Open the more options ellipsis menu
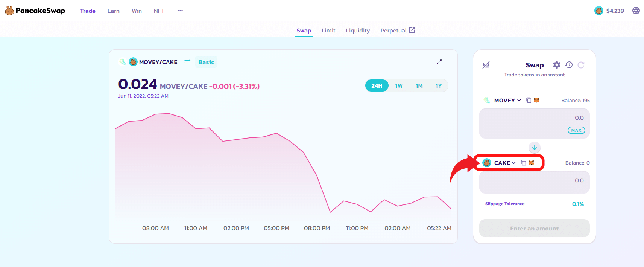Viewport: 644px width, 267px height. click(x=180, y=11)
